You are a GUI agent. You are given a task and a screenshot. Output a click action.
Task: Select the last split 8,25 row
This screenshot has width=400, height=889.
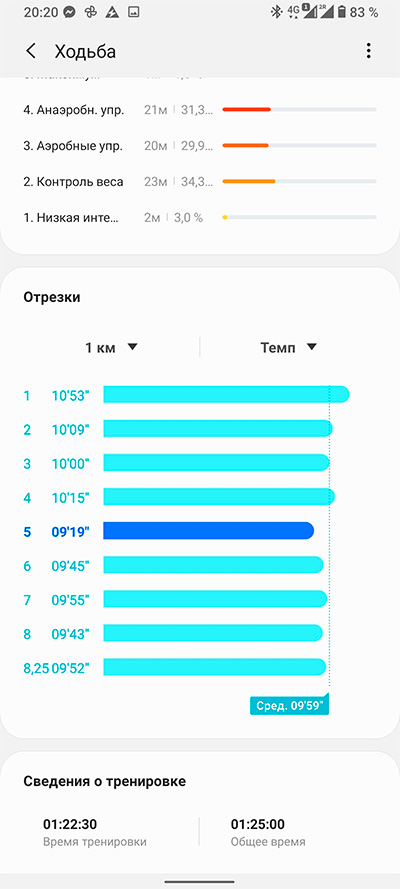[175, 667]
